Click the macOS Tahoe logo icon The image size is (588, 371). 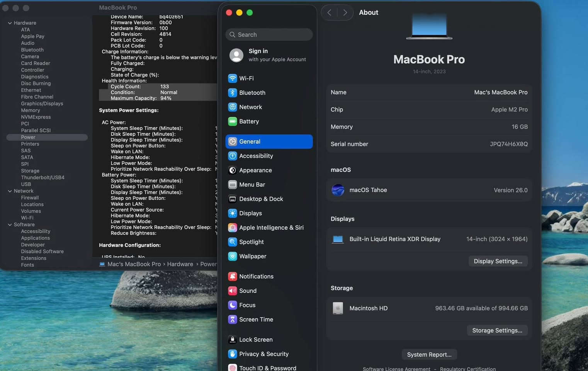(338, 190)
